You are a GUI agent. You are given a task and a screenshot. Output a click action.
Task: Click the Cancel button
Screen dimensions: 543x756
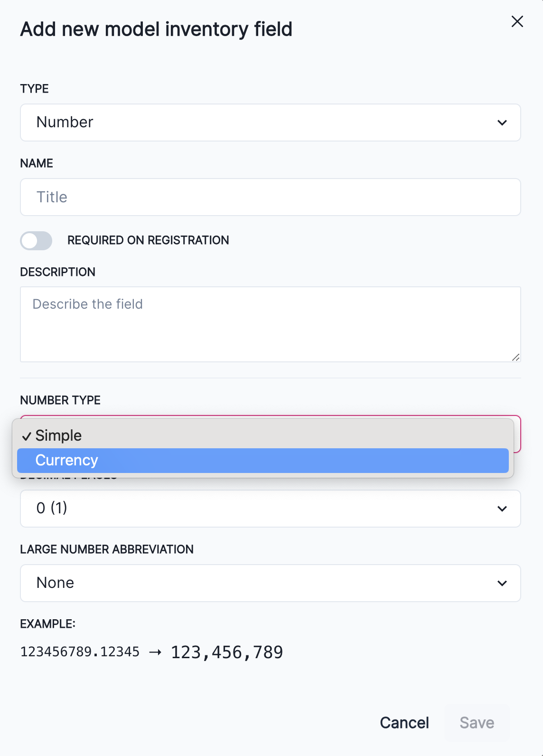tap(404, 723)
